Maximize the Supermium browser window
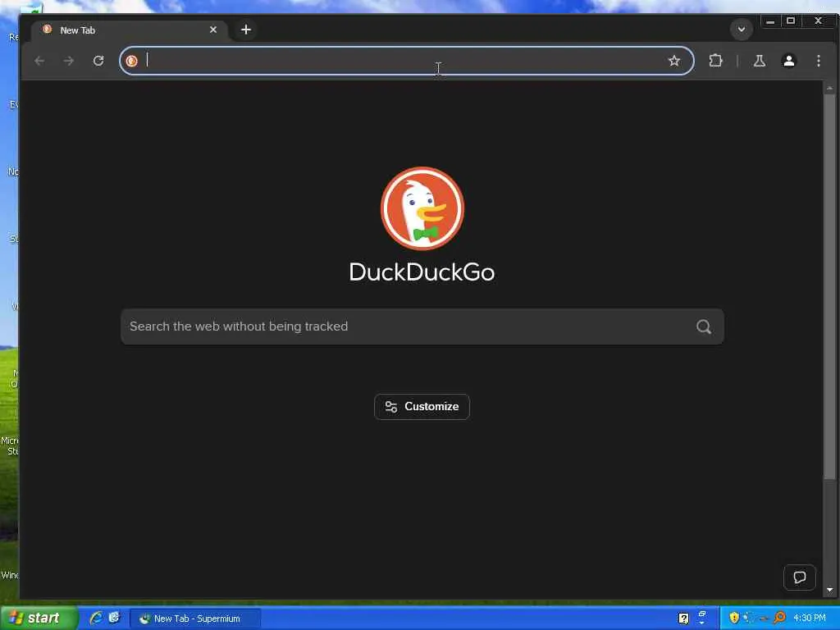This screenshot has width=840, height=630. pyautogui.click(x=791, y=21)
